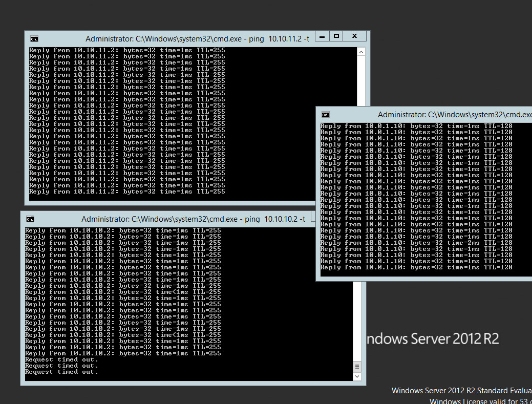Click the Standard Evaluation watermark text
532x404 pixels.
(461, 391)
